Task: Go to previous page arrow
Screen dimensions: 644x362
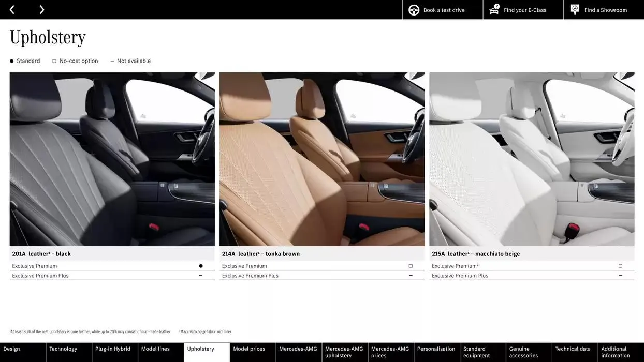Action: tap(12, 10)
